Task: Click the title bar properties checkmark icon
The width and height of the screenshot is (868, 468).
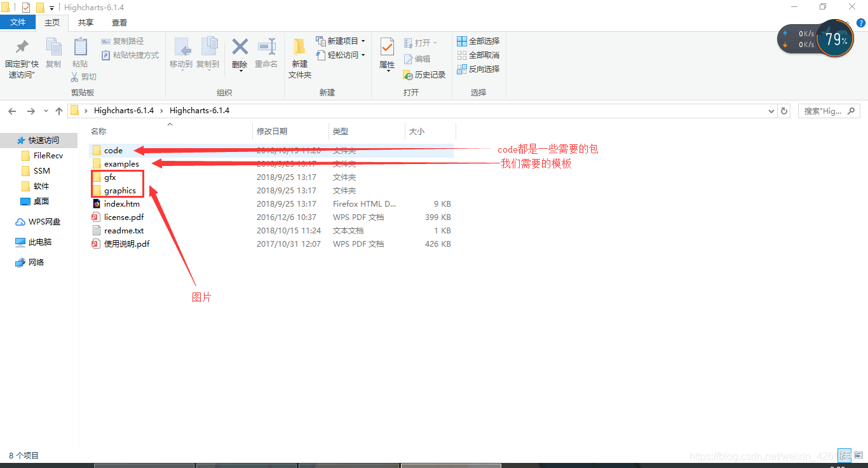Action: [x=26, y=8]
